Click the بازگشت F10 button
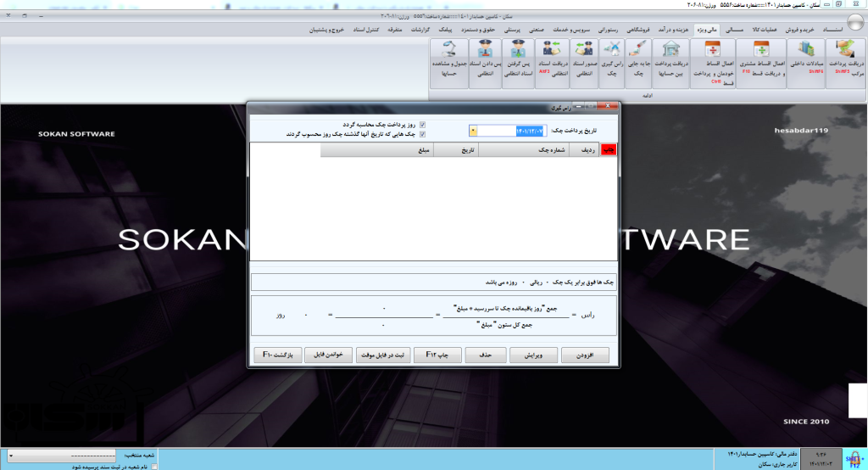The image size is (868, 470). 278,355
